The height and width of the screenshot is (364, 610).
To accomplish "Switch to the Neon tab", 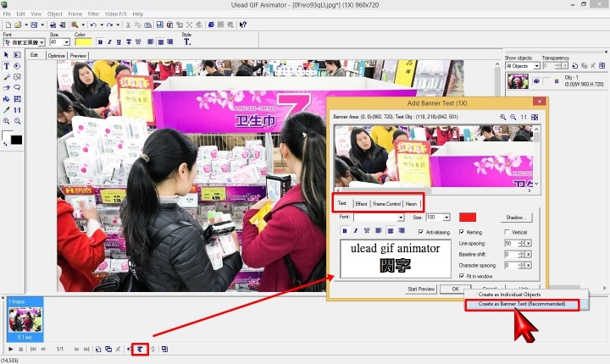I will [411, 204].
